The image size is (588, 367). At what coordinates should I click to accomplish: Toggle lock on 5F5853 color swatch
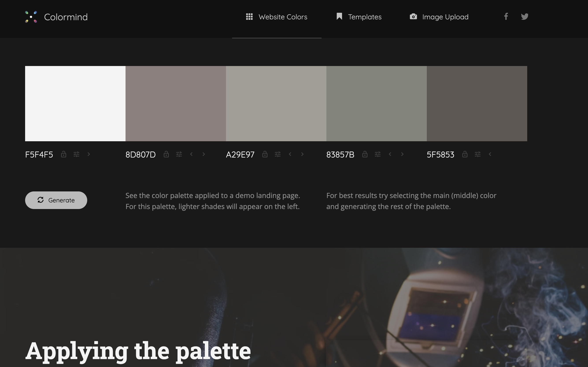(465, 154)
